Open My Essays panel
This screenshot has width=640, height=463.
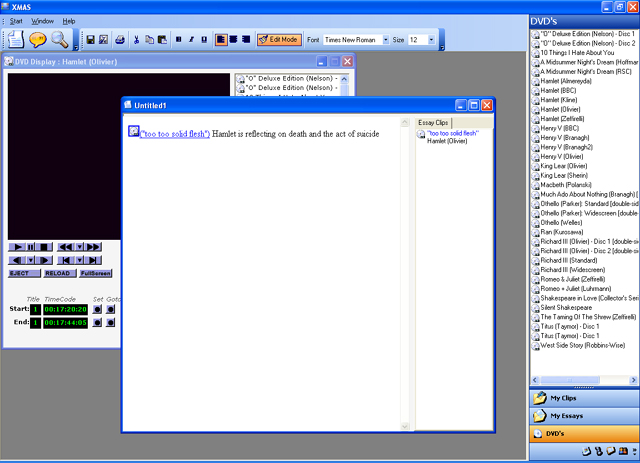tap(584, 416)
